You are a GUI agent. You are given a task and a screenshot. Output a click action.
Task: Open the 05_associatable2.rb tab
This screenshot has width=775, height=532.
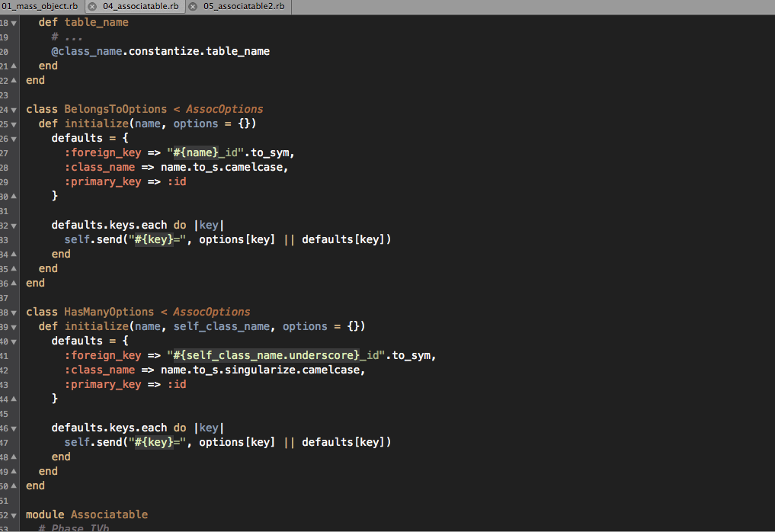[244, 7]
